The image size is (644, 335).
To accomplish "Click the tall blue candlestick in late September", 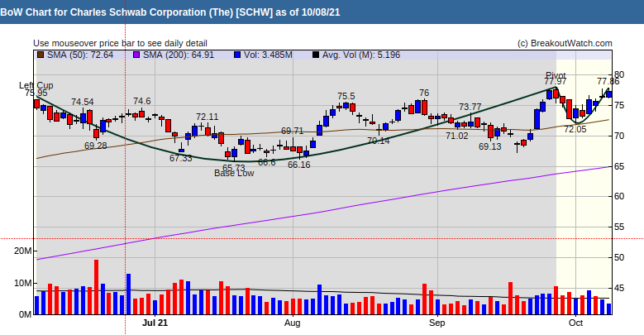I will pyautogui.click(x=537, y=119).
